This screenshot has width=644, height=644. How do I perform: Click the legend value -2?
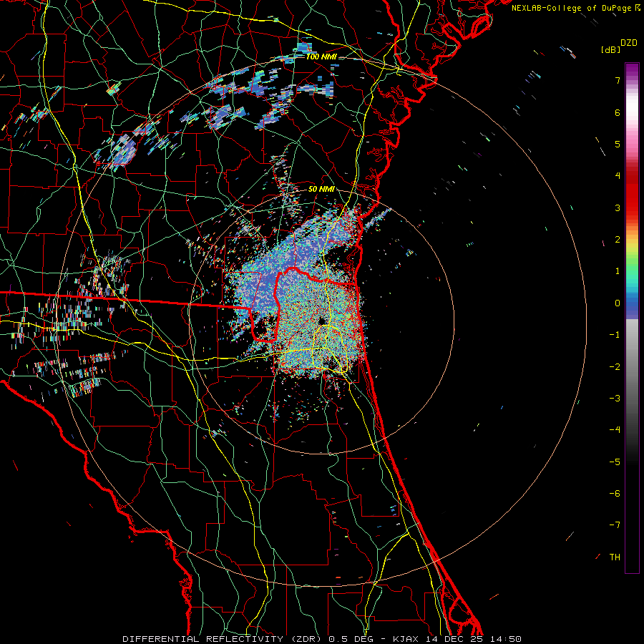(615, 366)
